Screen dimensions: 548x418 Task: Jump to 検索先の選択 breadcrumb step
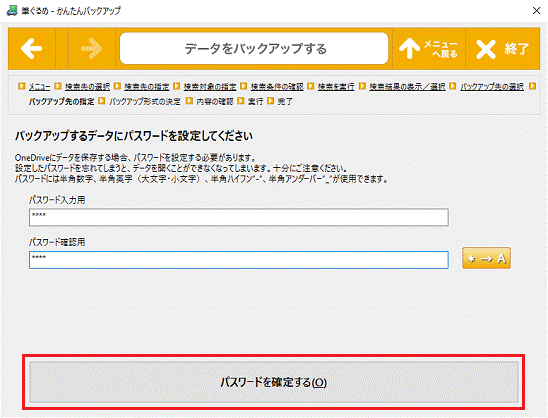point(87,86)
